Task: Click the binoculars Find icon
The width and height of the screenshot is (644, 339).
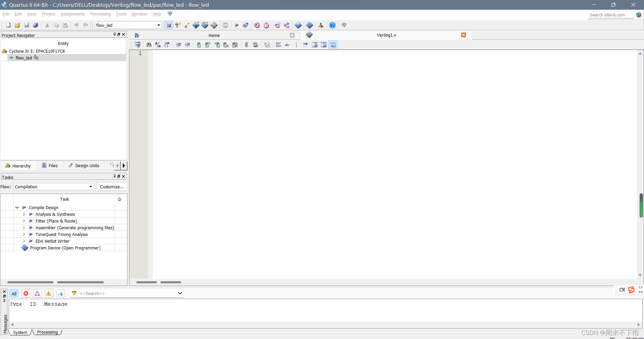Action: (149, 45)
